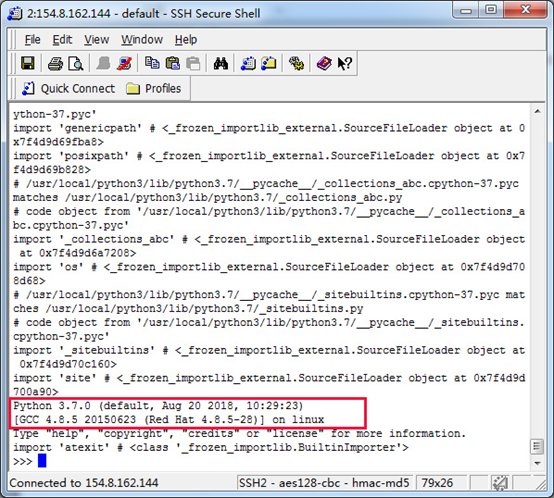Open New Terminal Window icon
554x498 pixels.
pyautogui.click(x=248, y=64)
